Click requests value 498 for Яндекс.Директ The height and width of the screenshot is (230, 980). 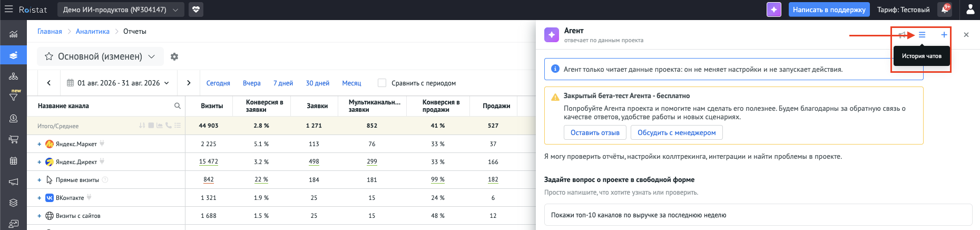(x=314, y=161)
